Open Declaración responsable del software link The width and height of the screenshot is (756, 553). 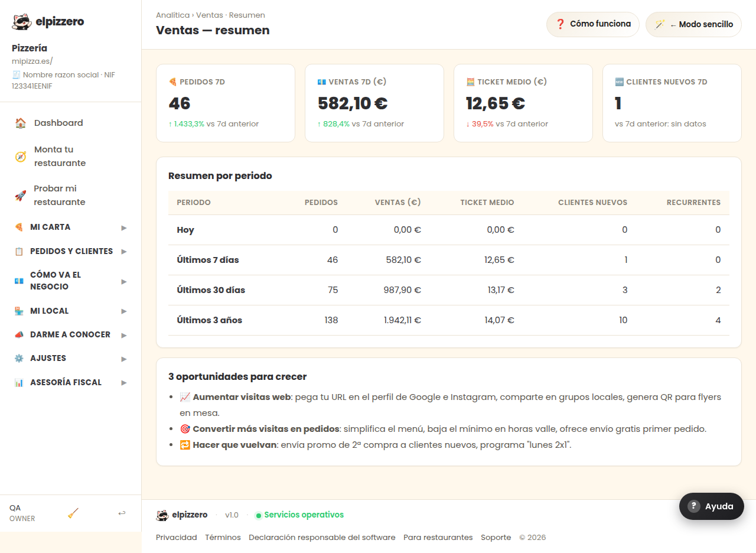tap(322, 538)
